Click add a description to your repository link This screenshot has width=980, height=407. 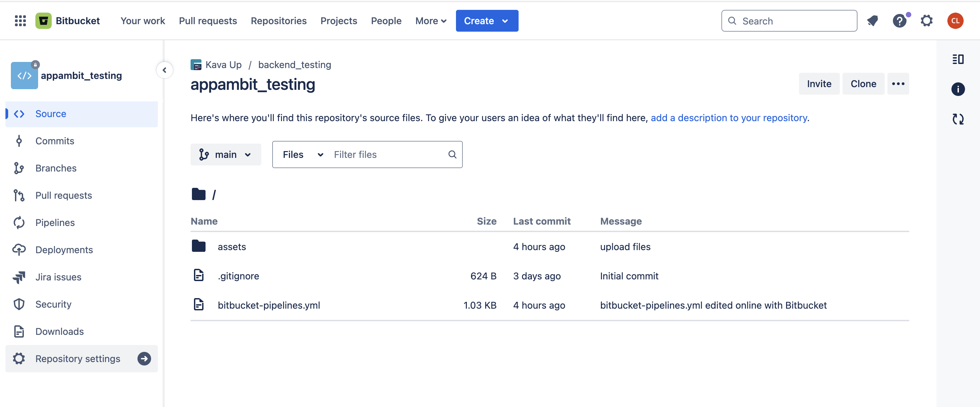(729, 118)
